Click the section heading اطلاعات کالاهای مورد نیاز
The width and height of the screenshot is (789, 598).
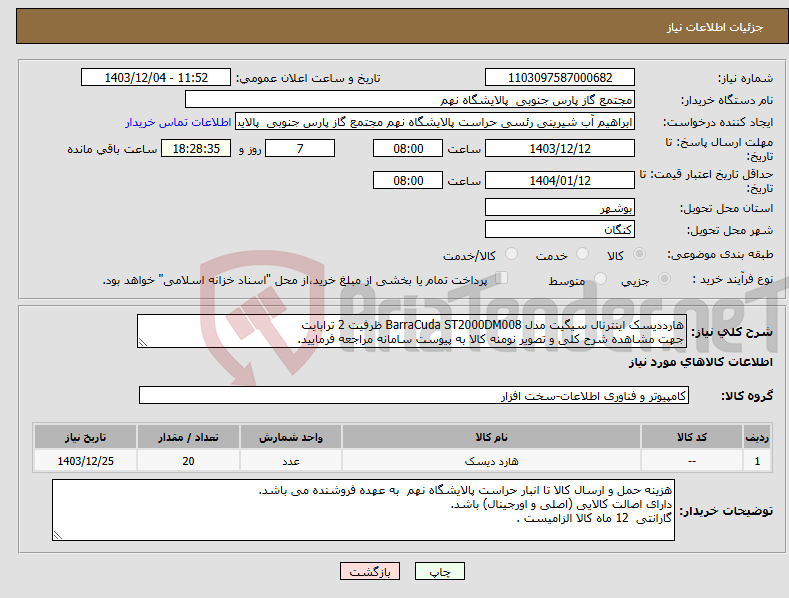click(700, 362)
